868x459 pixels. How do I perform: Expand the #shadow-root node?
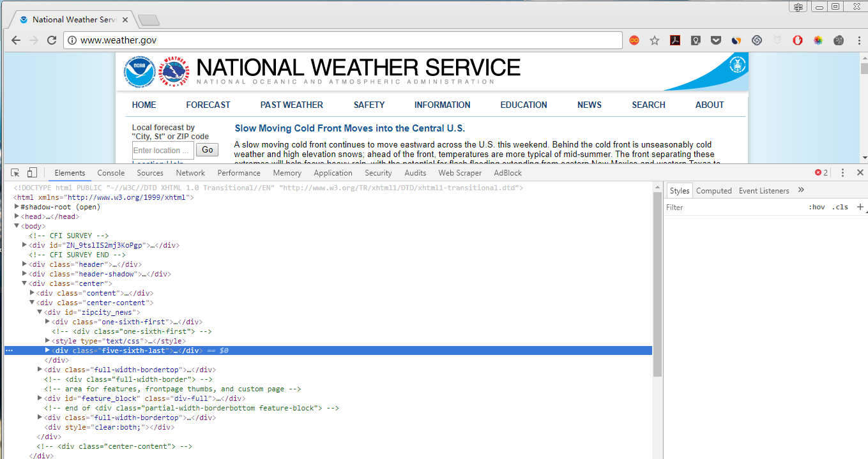(x=17, y=207)
